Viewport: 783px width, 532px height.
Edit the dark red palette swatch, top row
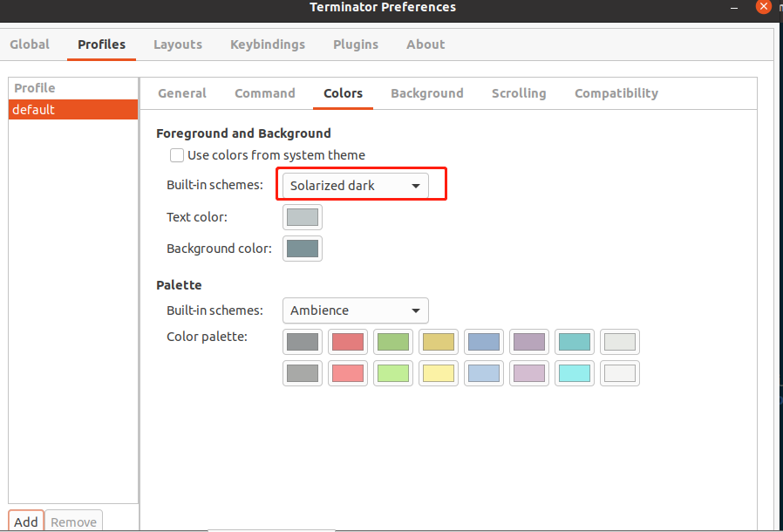348,342
